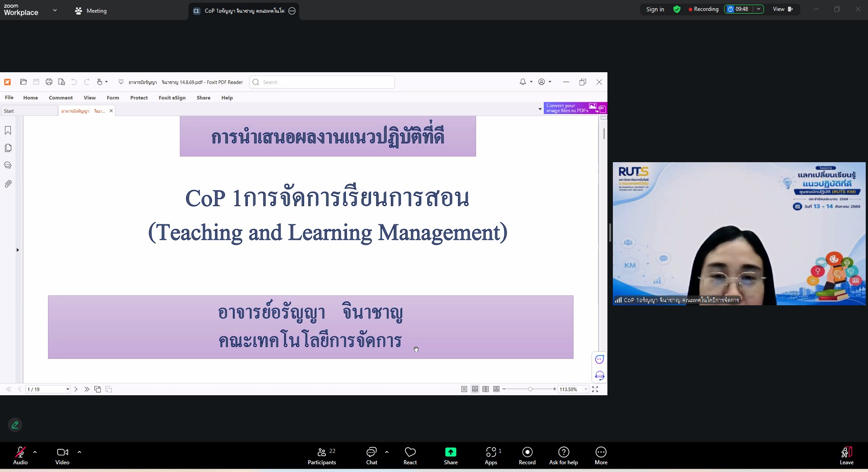Go to the next page arrow
Viewport: 868px width, 472px height.
(76, 389)
